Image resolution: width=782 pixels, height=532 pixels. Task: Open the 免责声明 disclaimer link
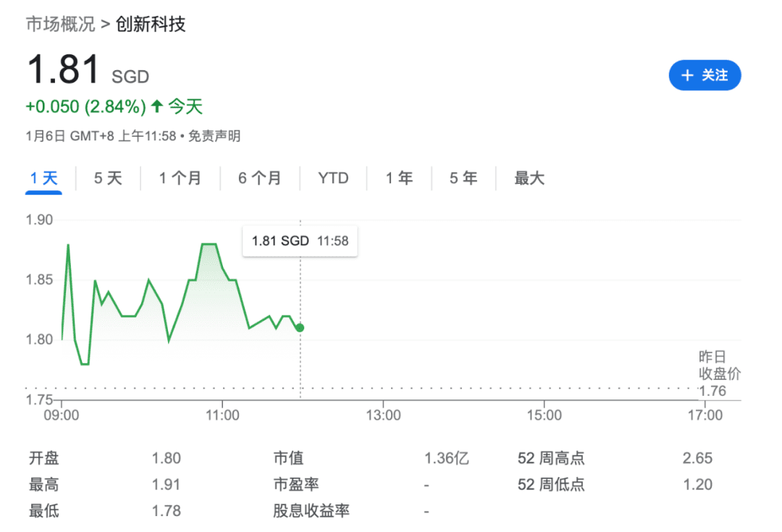pyautogui.click(x=214, y=135)
